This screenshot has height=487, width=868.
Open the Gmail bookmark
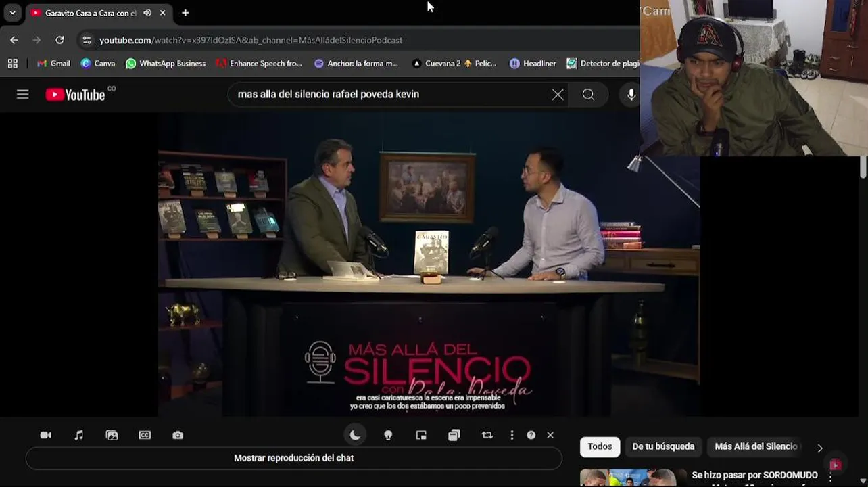53,64
